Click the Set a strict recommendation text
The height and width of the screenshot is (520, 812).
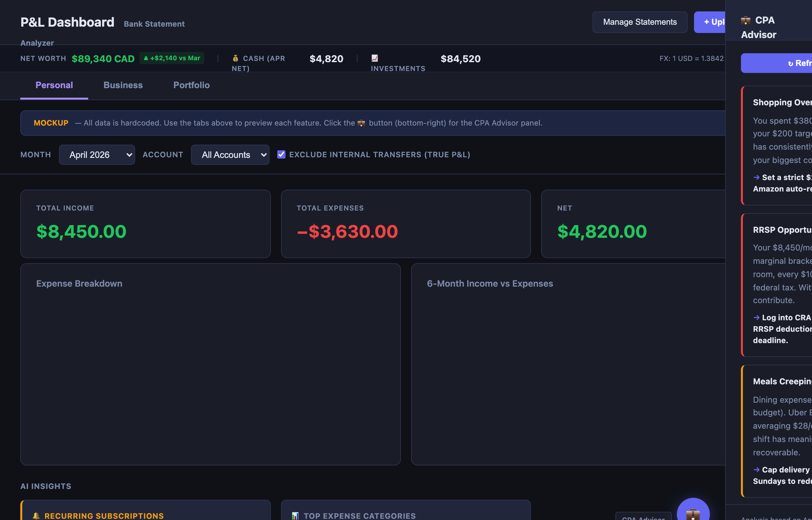(x=782, y=183)
